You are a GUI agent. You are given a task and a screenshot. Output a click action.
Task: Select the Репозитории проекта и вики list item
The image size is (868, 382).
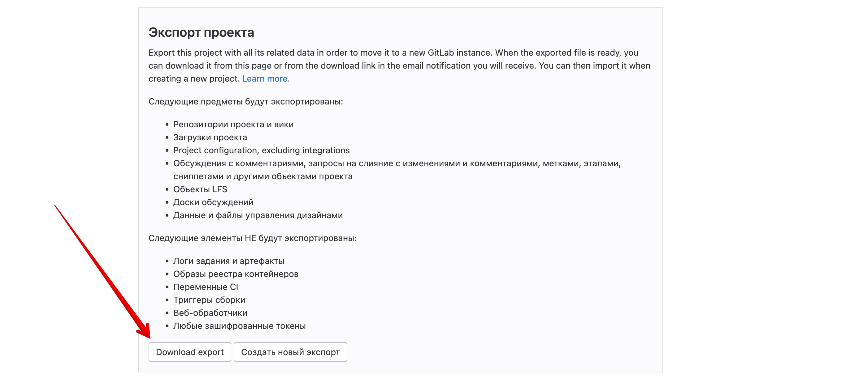(x=233, y=124)
